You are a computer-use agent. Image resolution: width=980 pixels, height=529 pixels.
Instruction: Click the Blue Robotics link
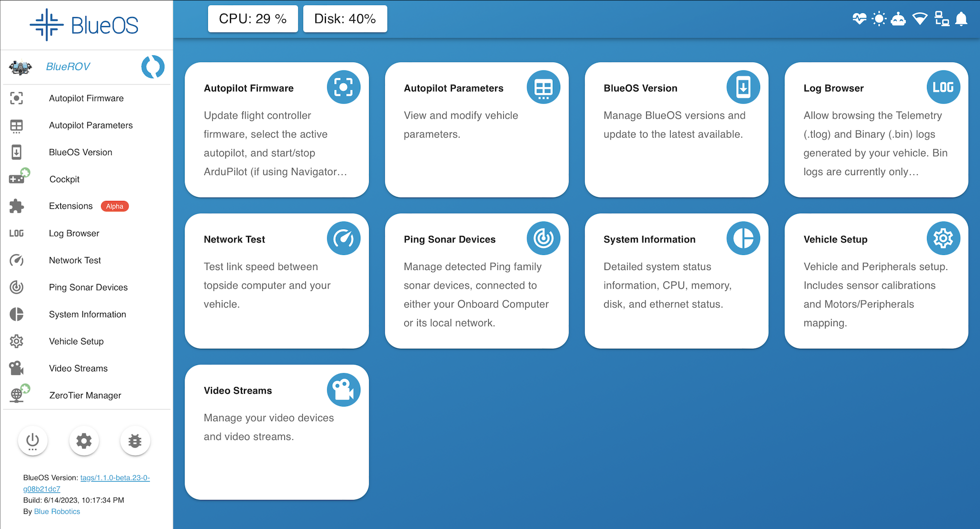click(56, 511)
